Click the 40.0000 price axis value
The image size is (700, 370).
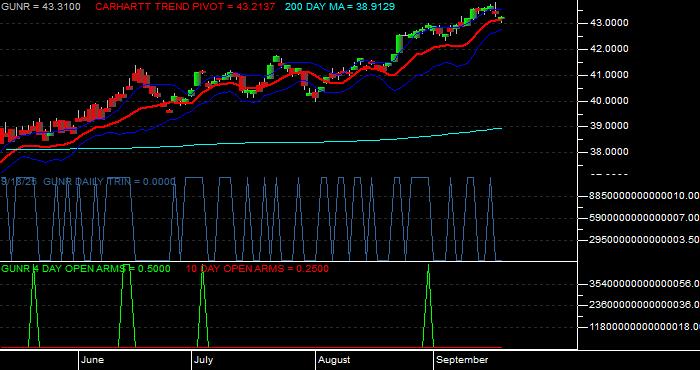click(610, 101)
